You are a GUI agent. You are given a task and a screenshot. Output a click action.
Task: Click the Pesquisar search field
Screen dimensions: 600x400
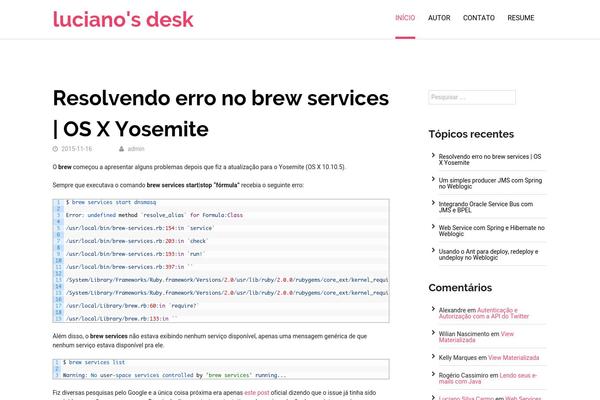click(472, 97)
